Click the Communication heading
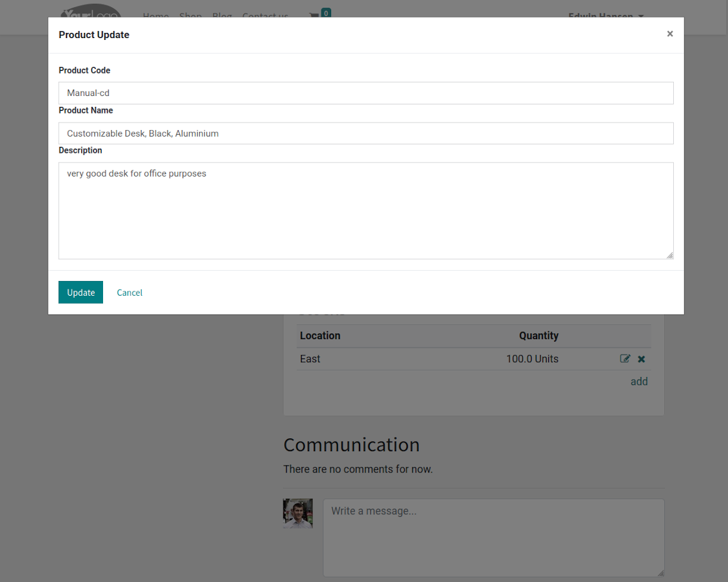The width and height of the screenshot is (728, 582). (352, 445)
